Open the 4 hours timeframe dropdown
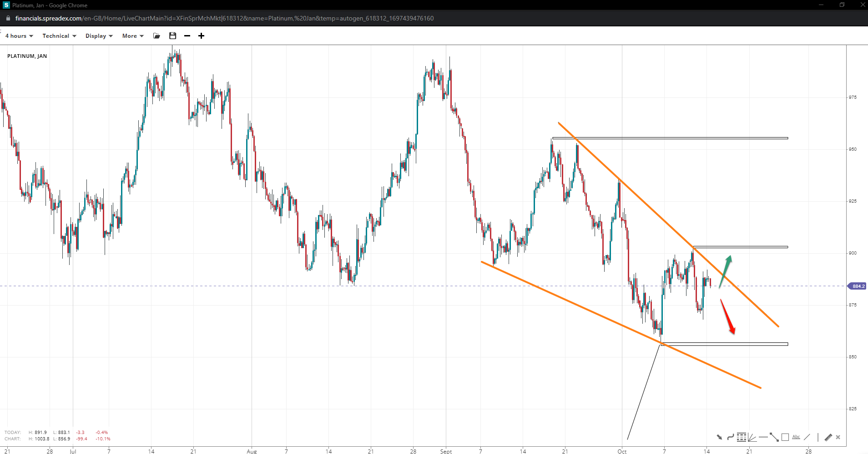Viewport: 868px width, 454px height. click(x=19, y=36)
